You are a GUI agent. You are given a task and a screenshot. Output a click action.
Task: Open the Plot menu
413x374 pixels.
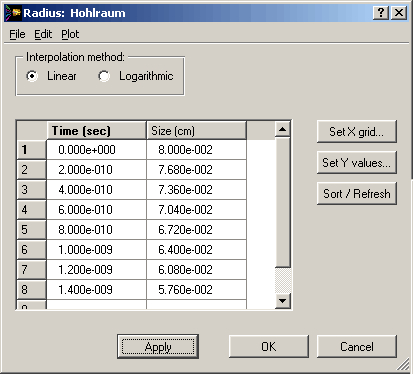pos(70,34)
